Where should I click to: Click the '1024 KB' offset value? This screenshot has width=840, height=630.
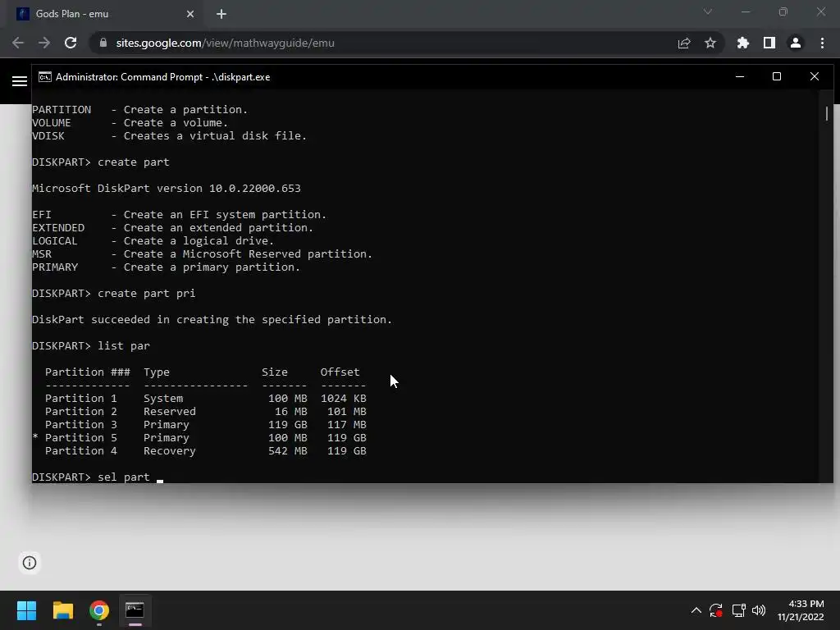[344, 398]
